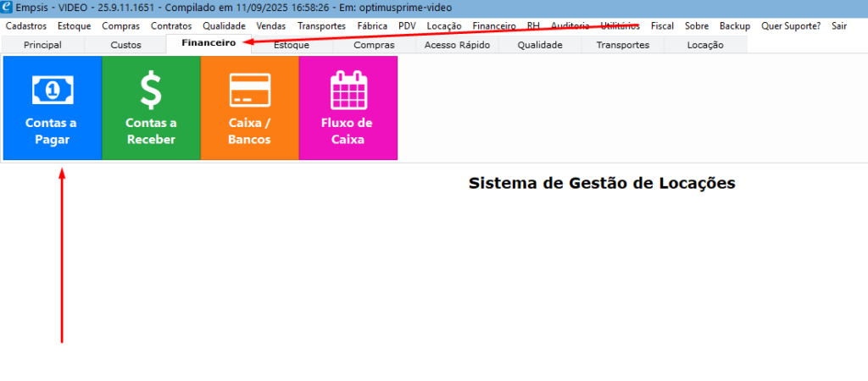Open the Locação tab
The height and width of the screenshot is (381, 868).
click(x=705, y=45)
